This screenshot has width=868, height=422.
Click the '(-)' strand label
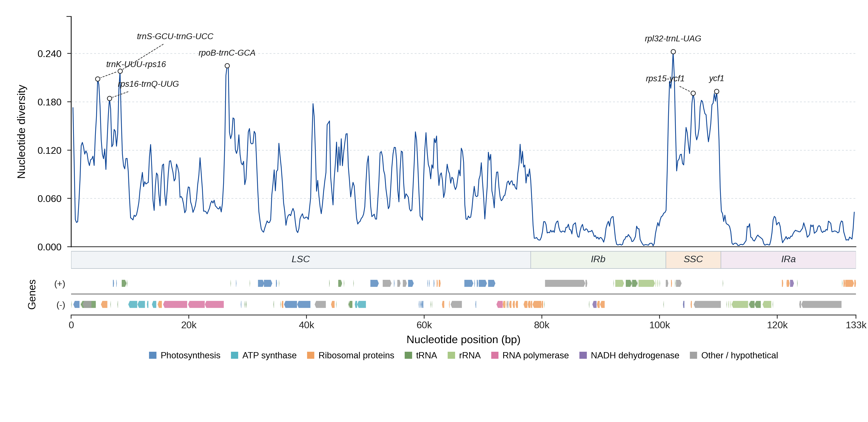point(61,305)
